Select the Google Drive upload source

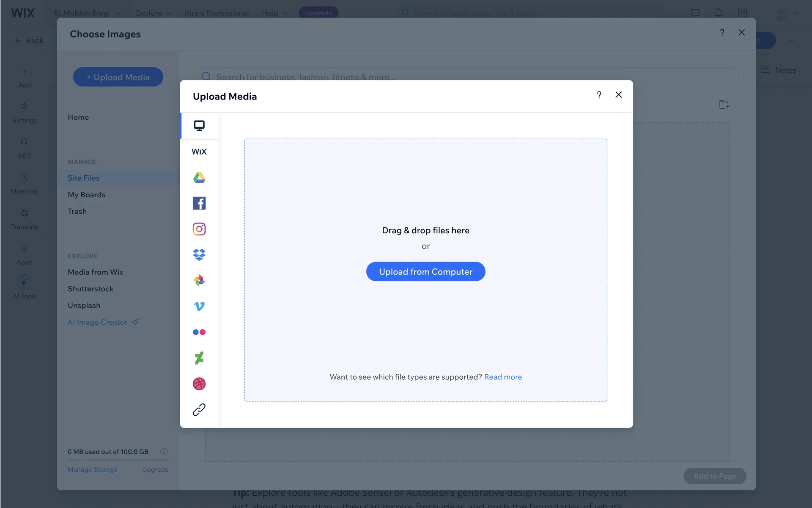coord(199,177)
